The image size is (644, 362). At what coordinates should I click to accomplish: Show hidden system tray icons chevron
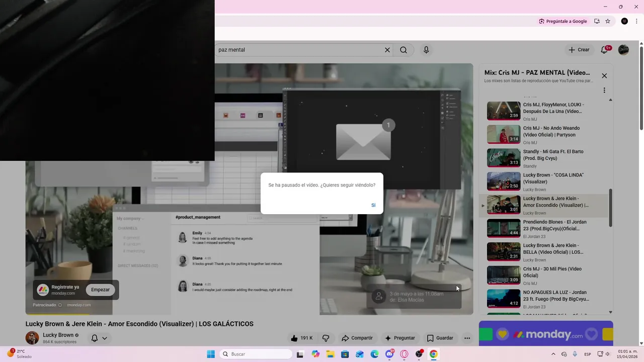click(553, 354)
